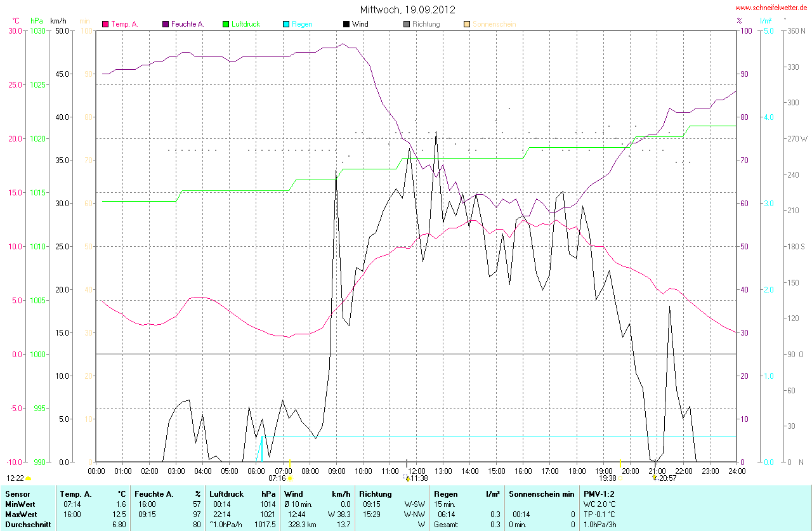
Task: Select the Sonnenschein legend label
Action: [x=494, y=24]
